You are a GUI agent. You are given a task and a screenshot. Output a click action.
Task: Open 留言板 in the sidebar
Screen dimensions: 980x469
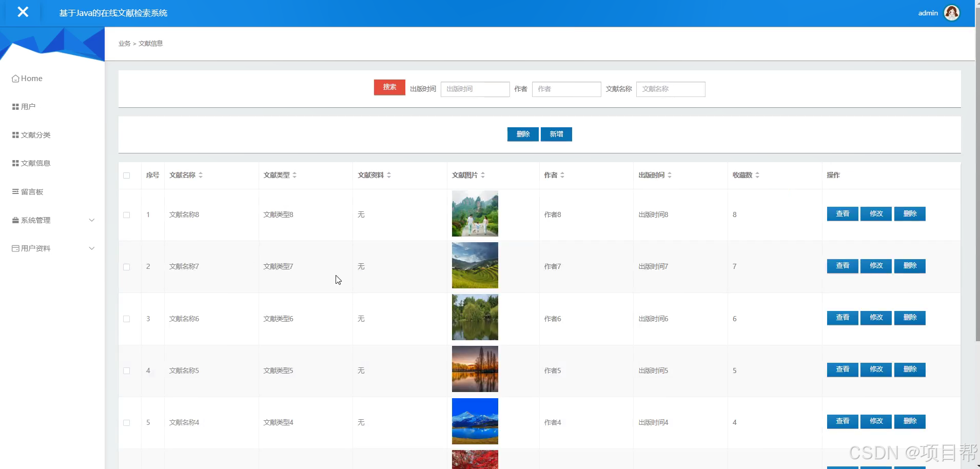point(28,192)
